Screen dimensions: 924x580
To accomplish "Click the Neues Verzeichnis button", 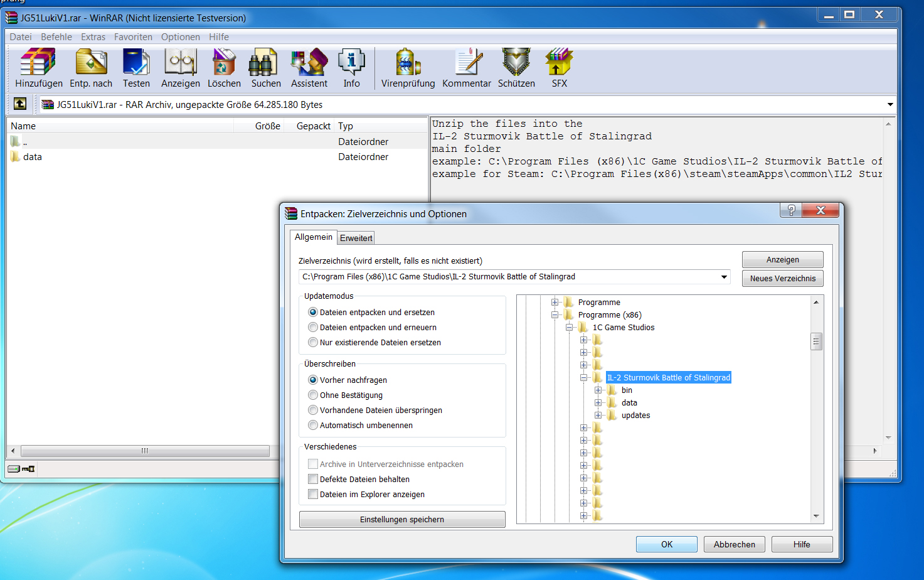I will coord(783,278).
